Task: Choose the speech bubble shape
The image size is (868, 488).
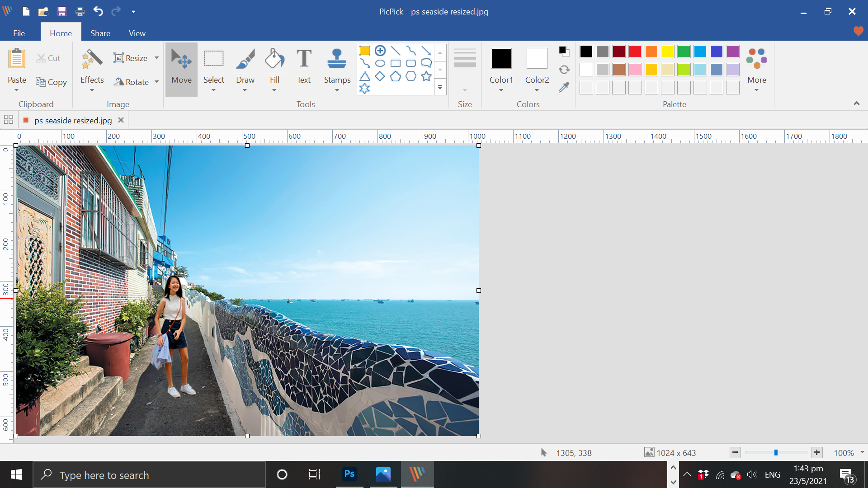Action: click(x=426, y=63)
